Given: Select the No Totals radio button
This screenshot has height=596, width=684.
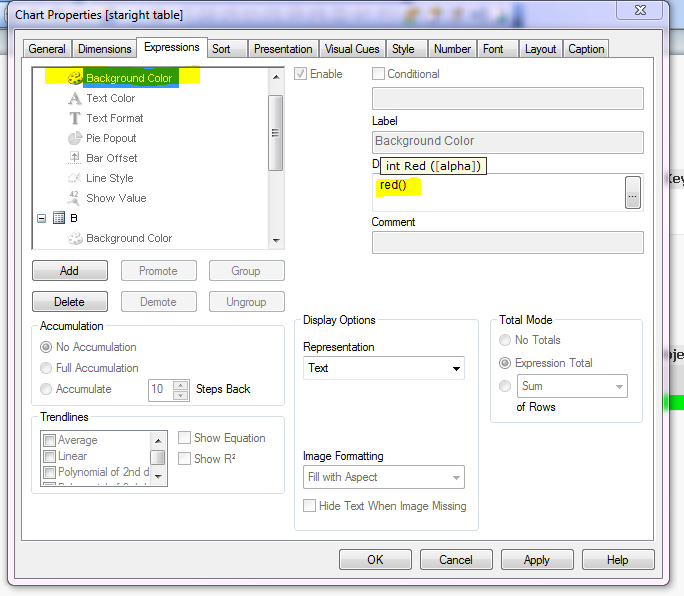Looking at the screenshot, I should (x=505, y=340).
